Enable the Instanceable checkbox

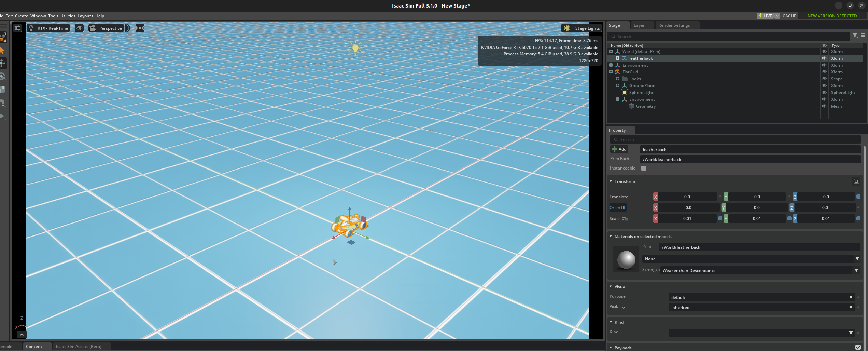pos(644,168)
